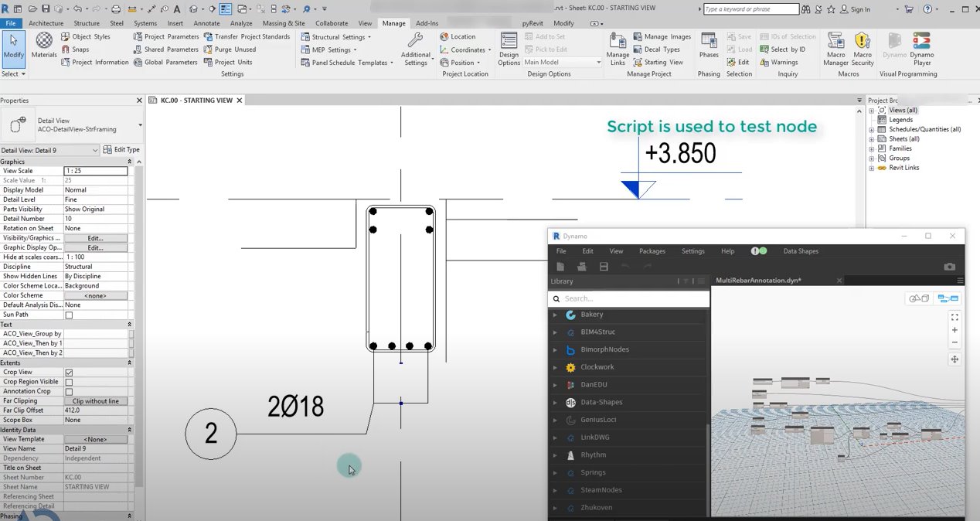This screenshot has height=521, width=980.
Task: Uncheck the Crop View checkbox
Action: coord(69,373)
